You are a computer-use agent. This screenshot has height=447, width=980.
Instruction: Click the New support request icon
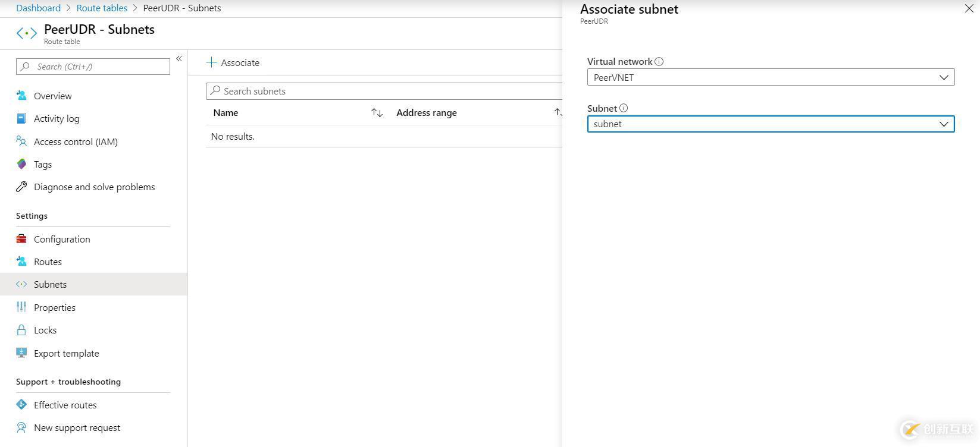tap(21, 427)
